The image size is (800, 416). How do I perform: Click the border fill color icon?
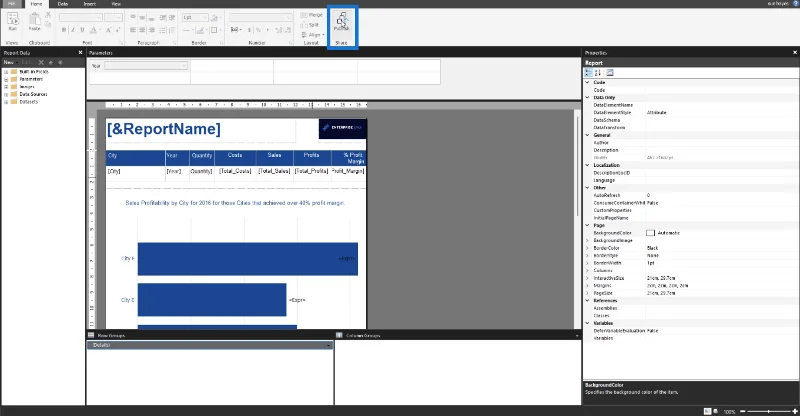pos(216,17)
